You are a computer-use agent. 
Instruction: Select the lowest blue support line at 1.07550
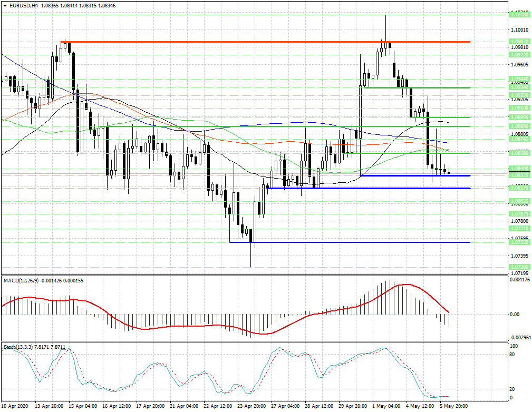pos(350,242)
